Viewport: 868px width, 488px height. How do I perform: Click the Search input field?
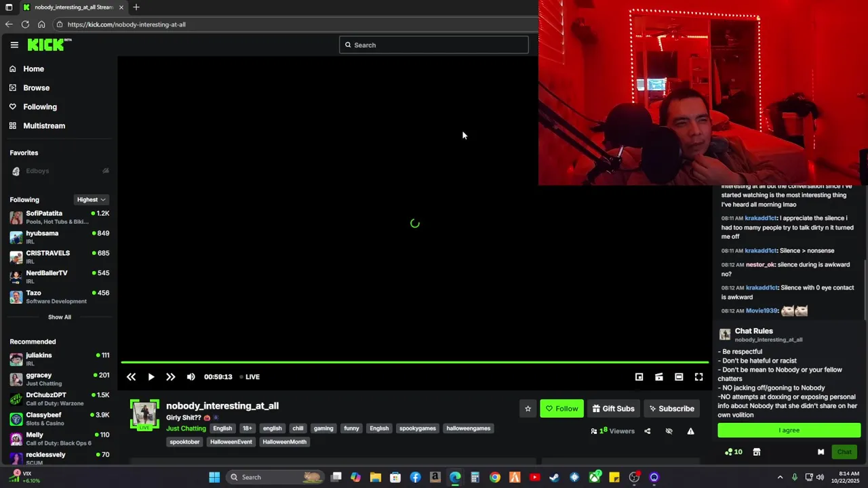point(434,45)
